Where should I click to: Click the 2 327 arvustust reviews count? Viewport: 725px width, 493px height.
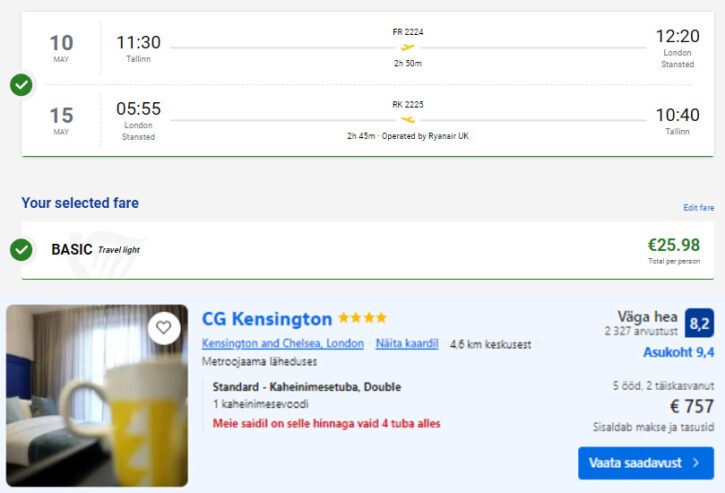point(640,330)
